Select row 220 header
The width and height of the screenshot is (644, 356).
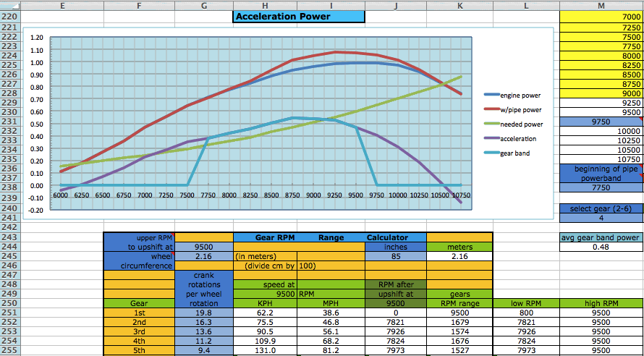[10, 17]
